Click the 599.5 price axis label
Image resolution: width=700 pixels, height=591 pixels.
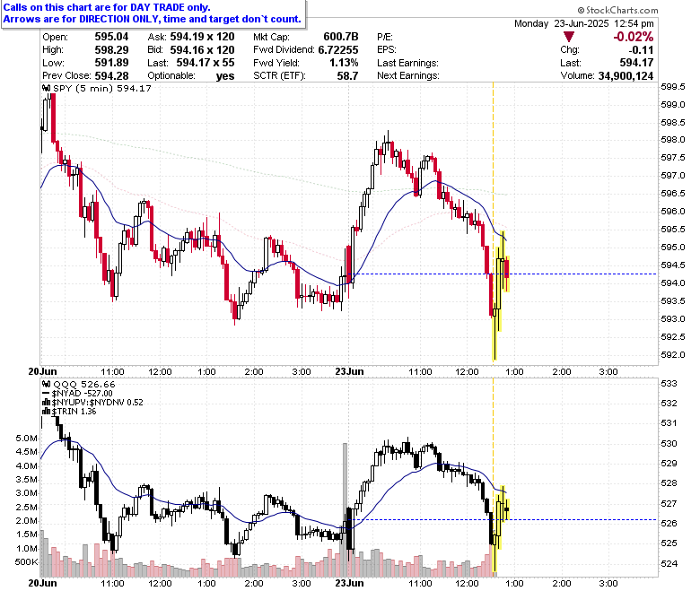pos(672,86)
